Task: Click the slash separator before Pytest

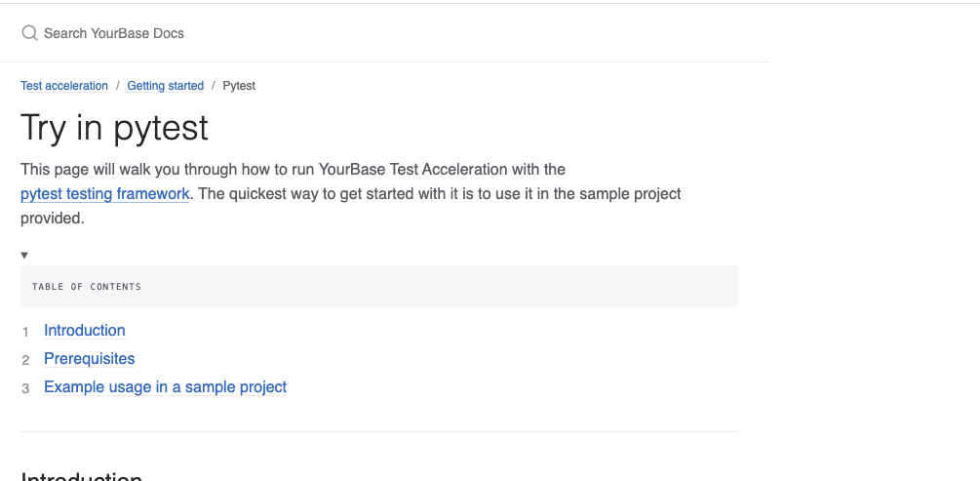Action: pyautogui.click(x=214, y=86)
